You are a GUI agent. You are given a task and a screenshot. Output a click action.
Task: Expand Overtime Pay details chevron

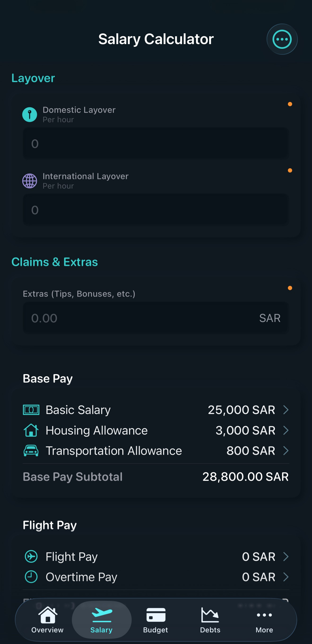[x=286, y=577]
